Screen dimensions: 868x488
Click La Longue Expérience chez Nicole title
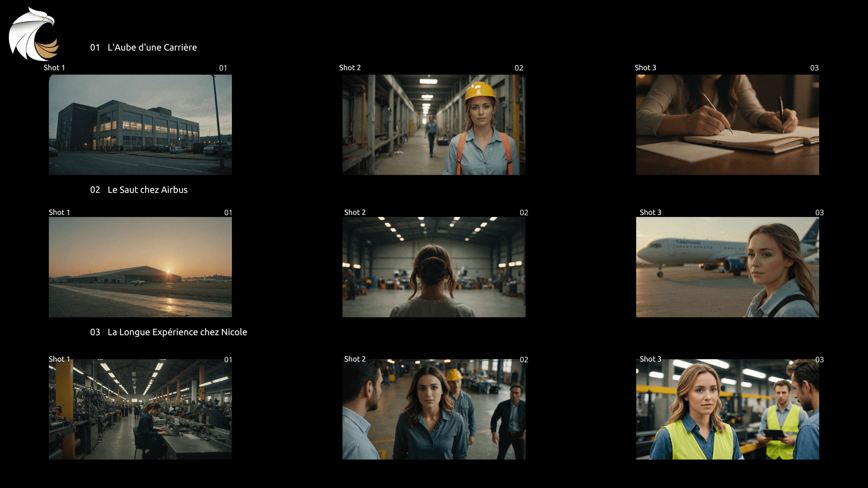click(x=177, y=332)
